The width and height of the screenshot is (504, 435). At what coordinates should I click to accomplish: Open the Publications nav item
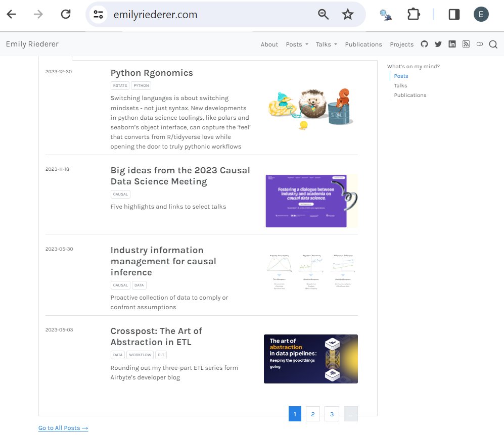coord(363,44)
